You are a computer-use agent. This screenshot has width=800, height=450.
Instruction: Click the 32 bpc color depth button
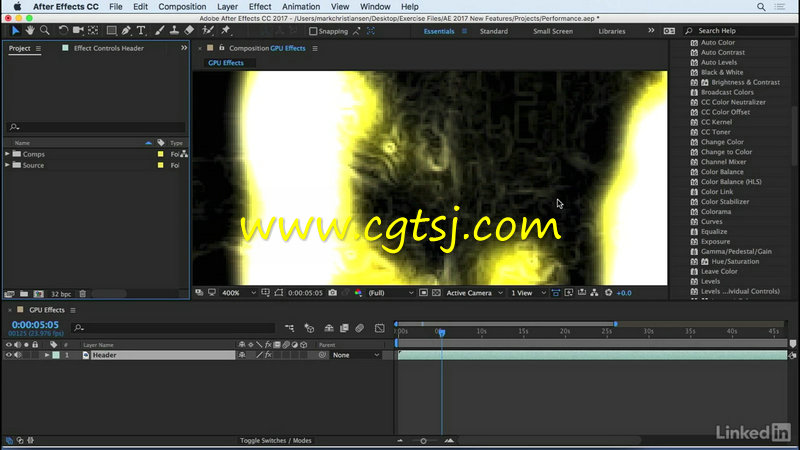pos(61,294)
